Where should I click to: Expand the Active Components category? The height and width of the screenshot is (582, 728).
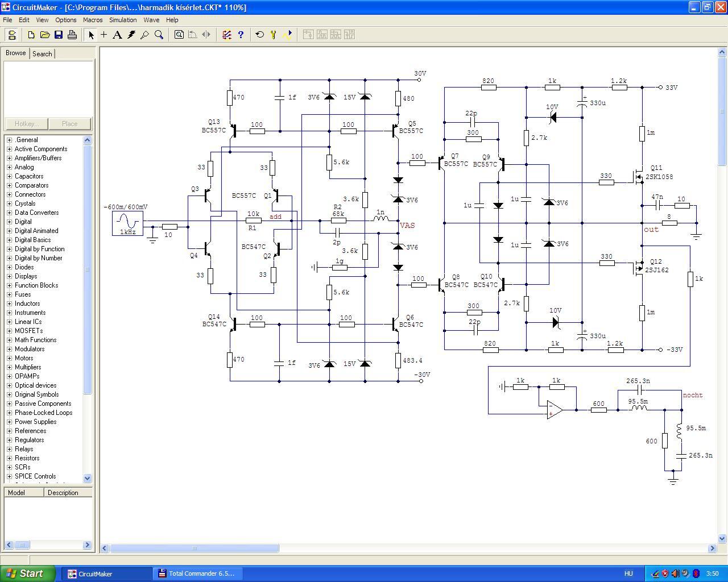pos(9,149)
